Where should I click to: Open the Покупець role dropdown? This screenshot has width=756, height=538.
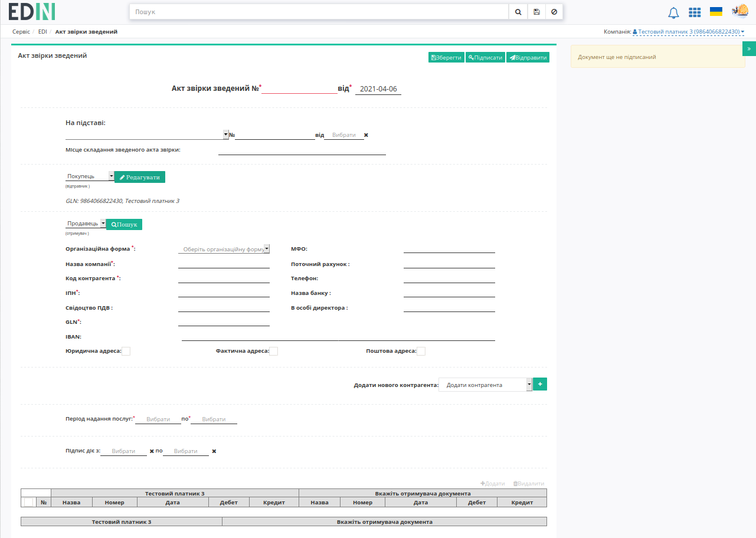point(90,176)
